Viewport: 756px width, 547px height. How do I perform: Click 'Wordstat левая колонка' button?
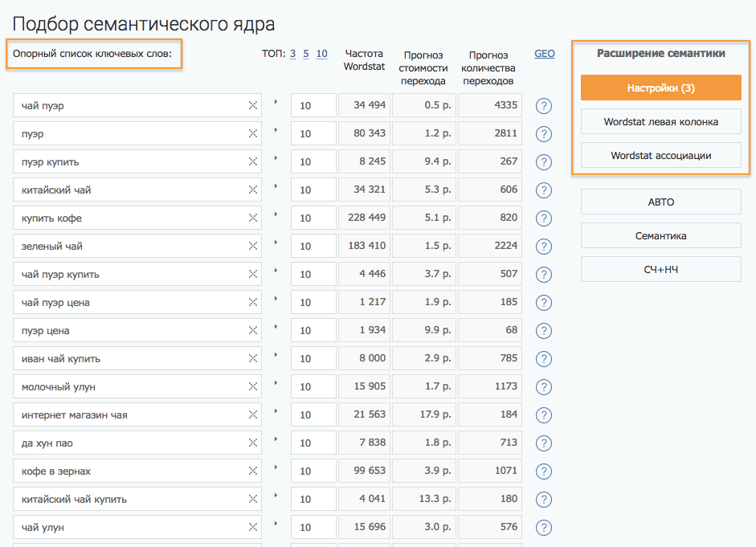coord(660,122)
